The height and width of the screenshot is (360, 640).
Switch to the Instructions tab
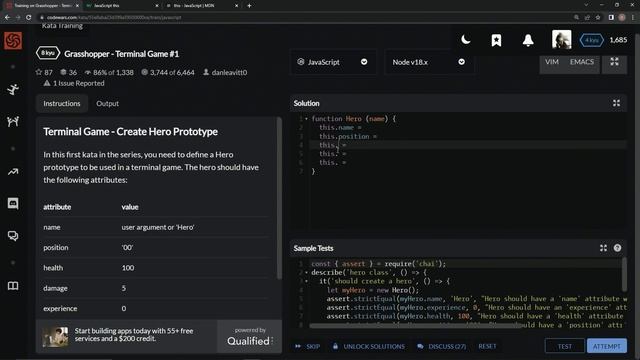coord(62,104)
